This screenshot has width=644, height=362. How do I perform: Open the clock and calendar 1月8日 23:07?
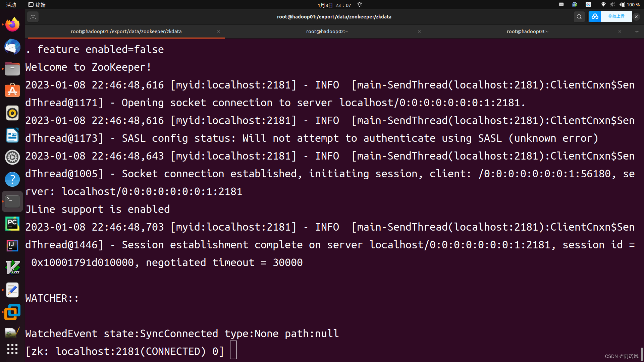click(334, 5)
